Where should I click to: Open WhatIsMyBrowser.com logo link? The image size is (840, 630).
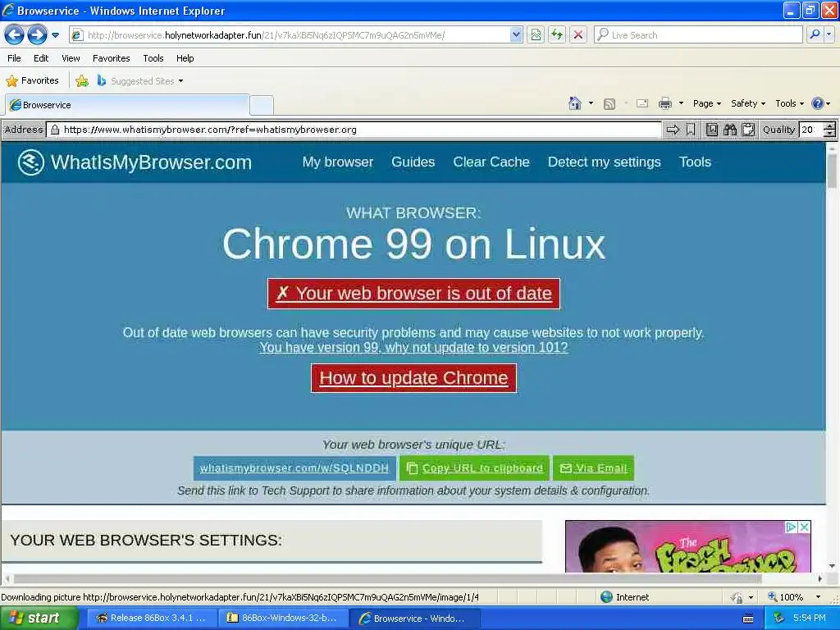pos(135,162)
